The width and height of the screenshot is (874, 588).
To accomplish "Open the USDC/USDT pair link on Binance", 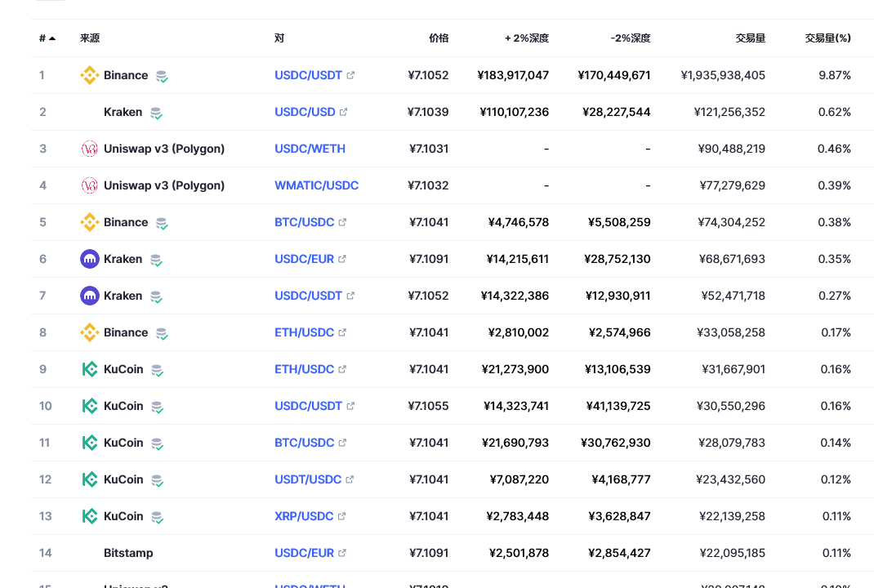I will coord(308,75).
